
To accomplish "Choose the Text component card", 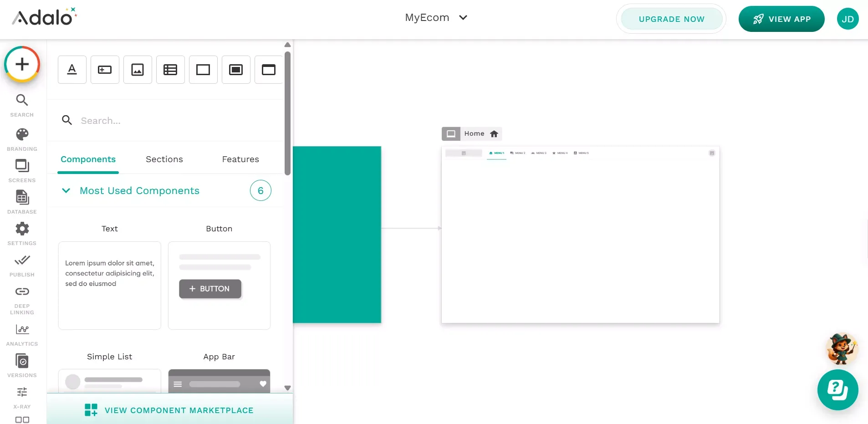I will click(110, 286).
